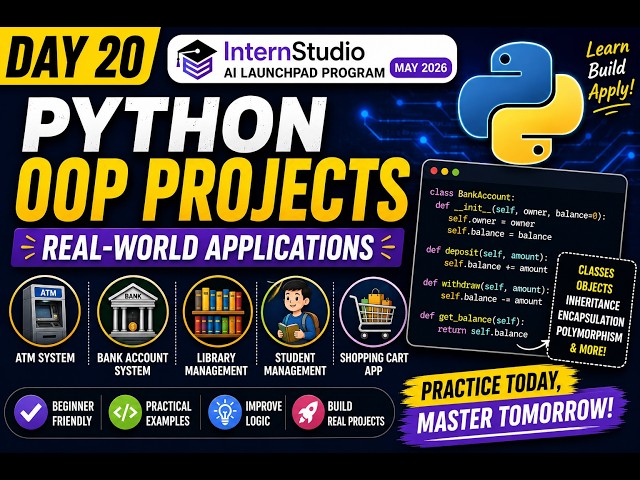Click INHERITANCE in the dashed box
This screenshot has height=480, width=640.
[593, 302]
